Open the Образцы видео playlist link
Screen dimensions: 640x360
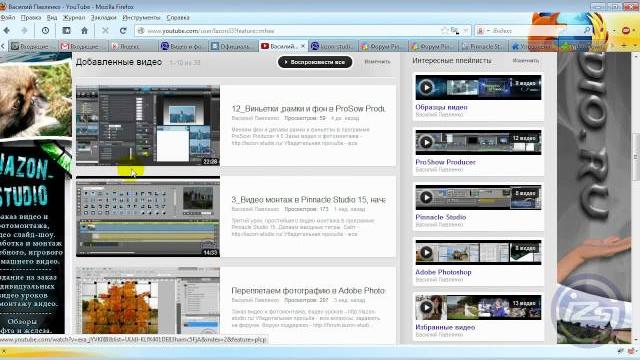point(441,107)
